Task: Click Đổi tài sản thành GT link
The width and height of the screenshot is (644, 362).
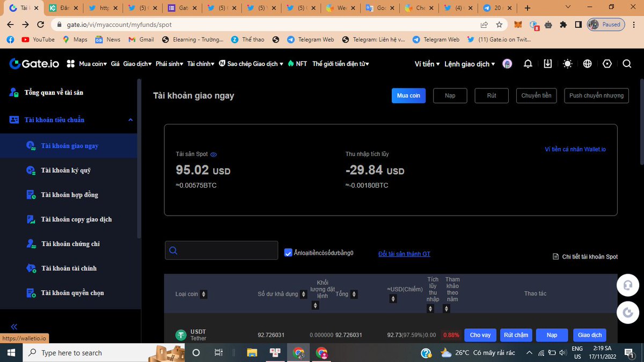Action: [404, 254]
